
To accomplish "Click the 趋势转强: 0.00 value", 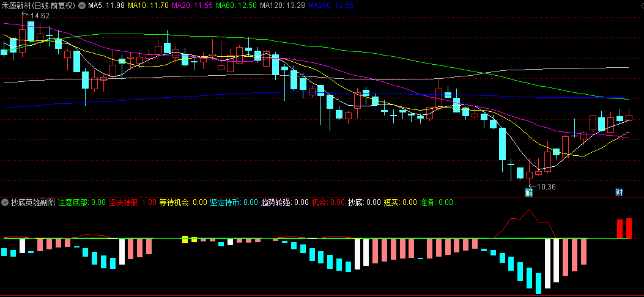I will pos(285,202).
